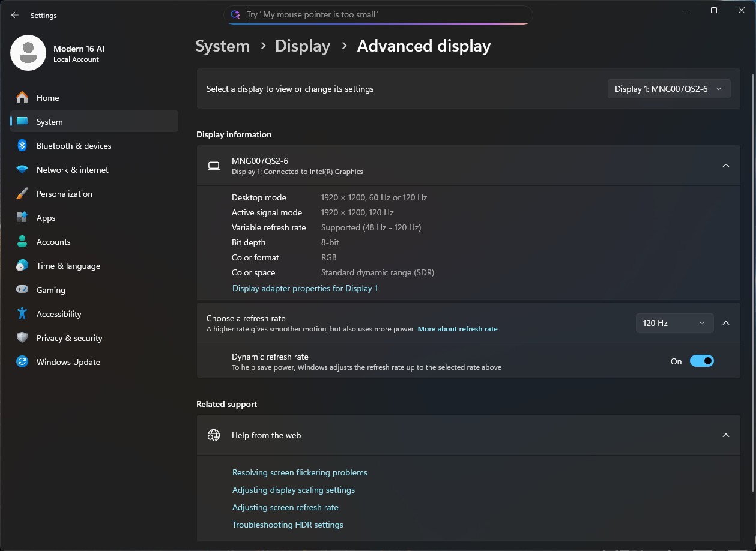Viewport: 756px width, 551px height.
Task: Open Adjusting screen refresh rate link
Action: (285, 507)
